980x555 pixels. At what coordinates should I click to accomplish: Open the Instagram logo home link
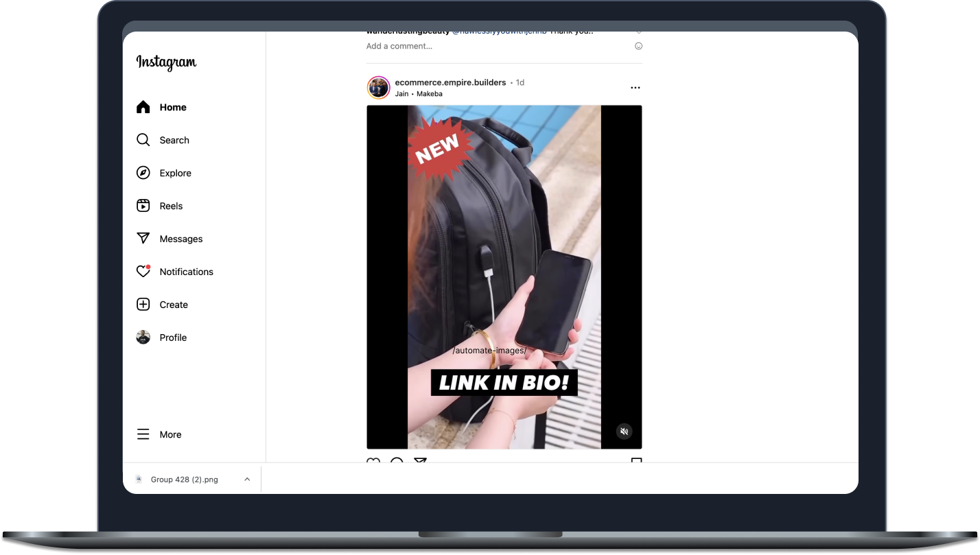(x=166, y=62)
